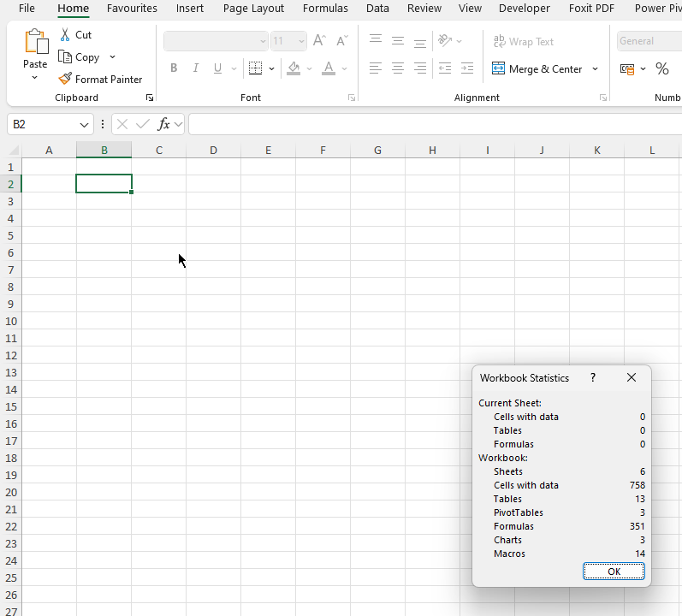
Task: Switch to the Page Layout tab
Action: 253,9
